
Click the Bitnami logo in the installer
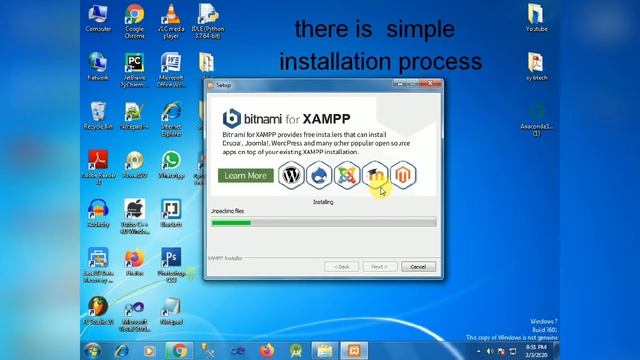point(231,118)
